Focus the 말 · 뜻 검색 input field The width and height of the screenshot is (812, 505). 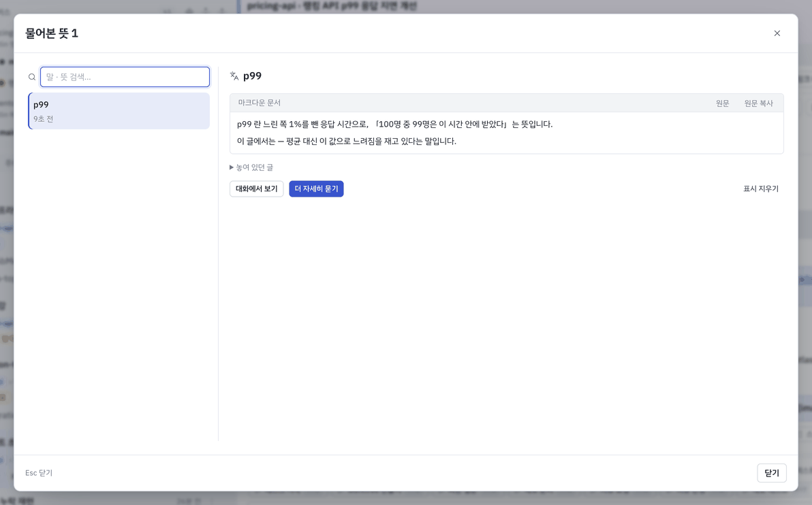pyautogui.click(x=125, y=77)
